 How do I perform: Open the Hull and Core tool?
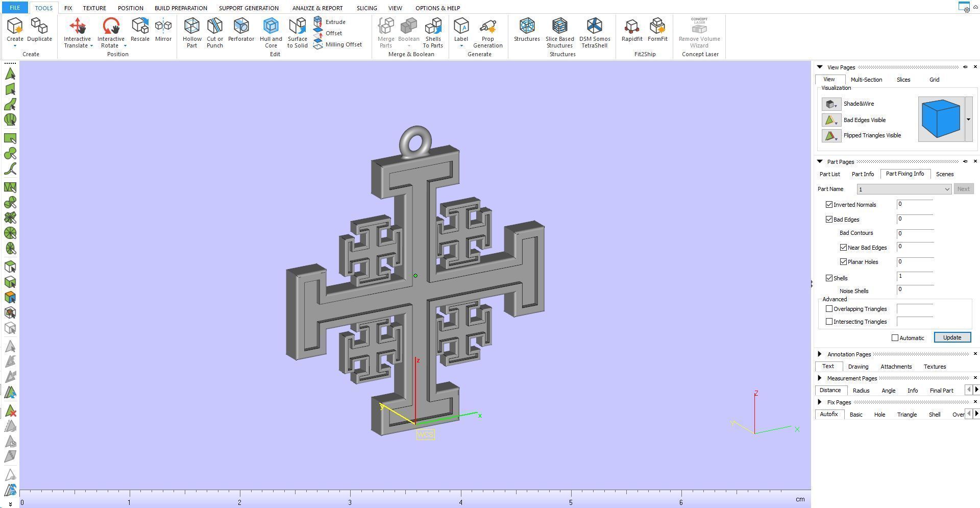[x=271, y=33]
